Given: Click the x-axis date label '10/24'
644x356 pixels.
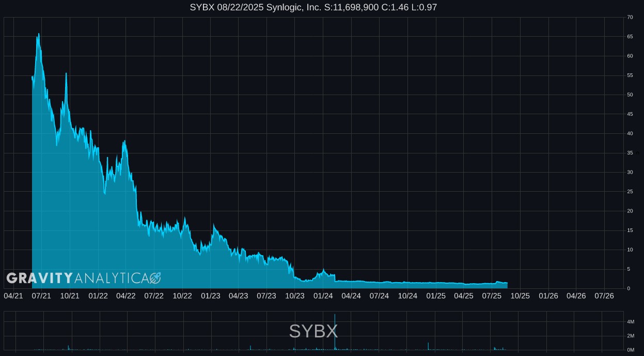Looking at the screenshot, I should (407, 296).
